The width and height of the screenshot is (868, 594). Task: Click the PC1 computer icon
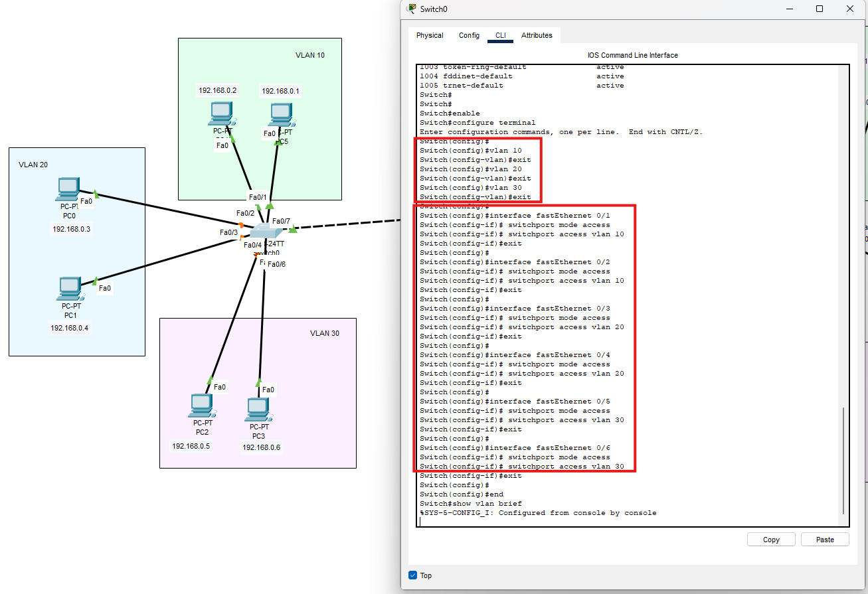[71, 289]
